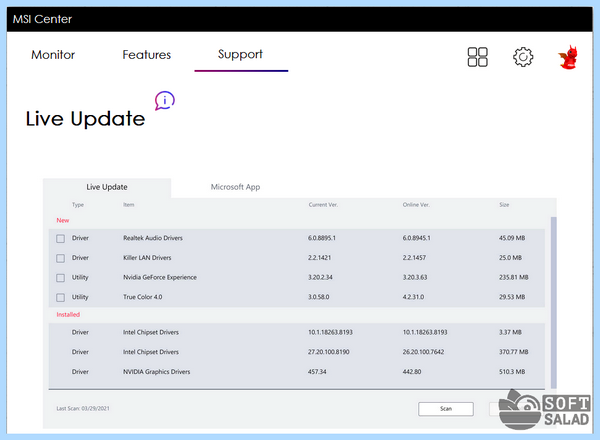Click the 510.3 MB size value
The image size is (600, 440).
[x=512, y=372]
